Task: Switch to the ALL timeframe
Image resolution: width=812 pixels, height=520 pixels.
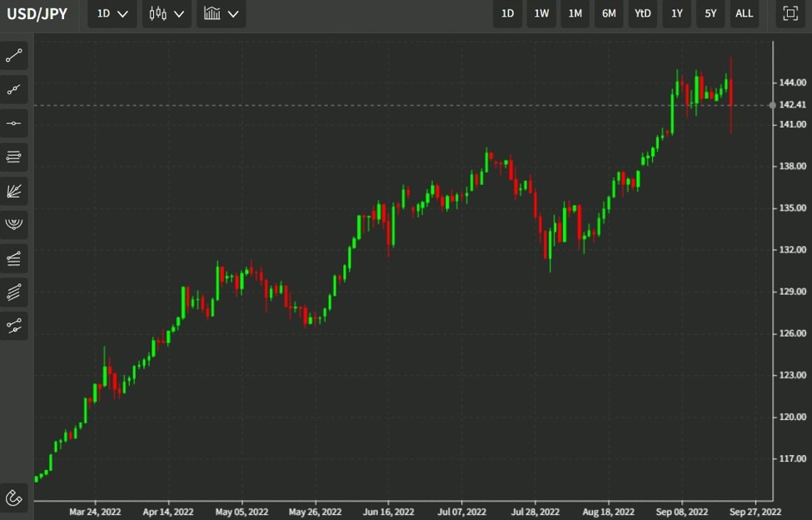Action: (x=744, y=13)
